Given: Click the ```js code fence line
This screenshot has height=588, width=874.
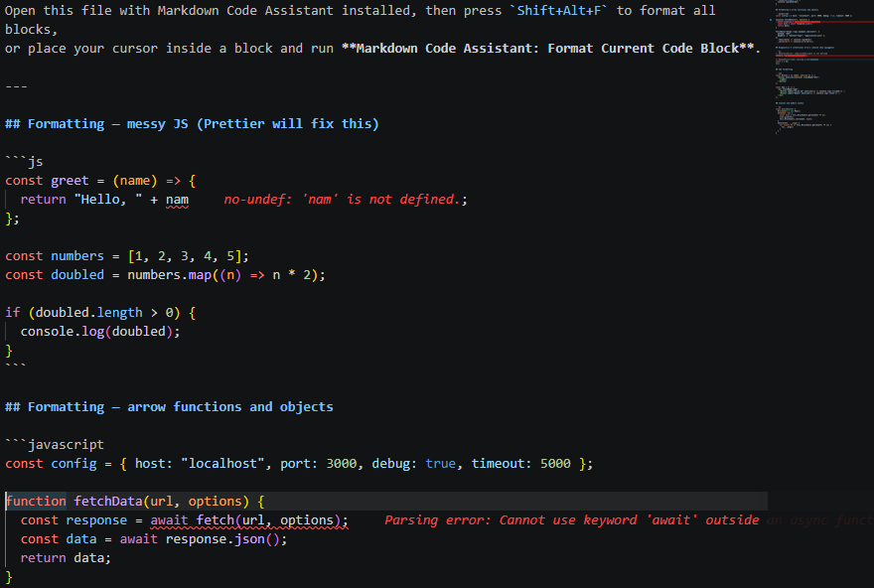Looking at the screenshot, I should coord(24,162).
